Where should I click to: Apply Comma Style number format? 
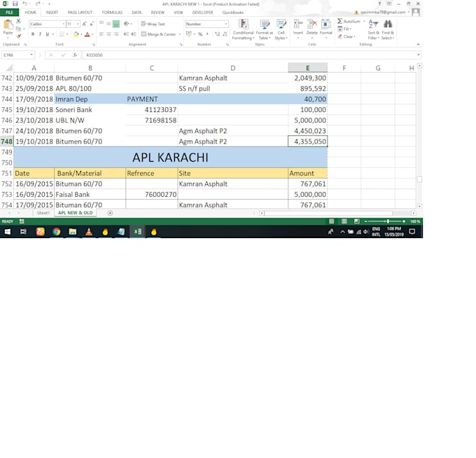pyautogui.click(x=207, y=34)
